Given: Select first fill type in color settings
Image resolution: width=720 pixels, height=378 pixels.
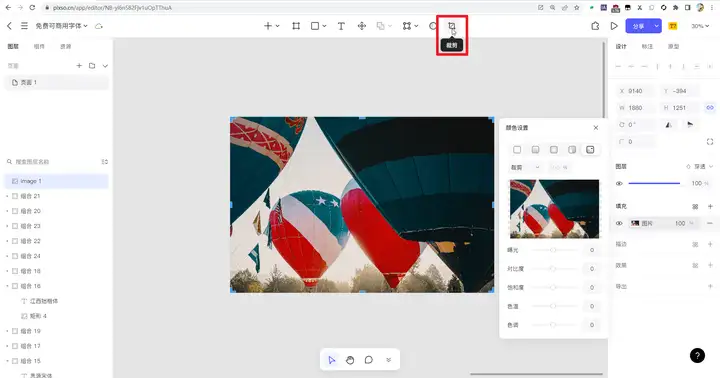Looking at the screenshot, I should 517,150.
